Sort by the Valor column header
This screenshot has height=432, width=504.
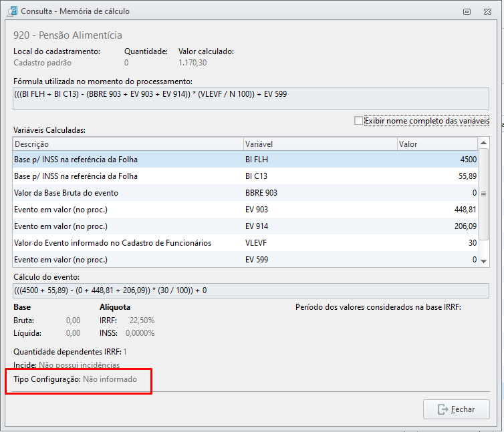437,144
